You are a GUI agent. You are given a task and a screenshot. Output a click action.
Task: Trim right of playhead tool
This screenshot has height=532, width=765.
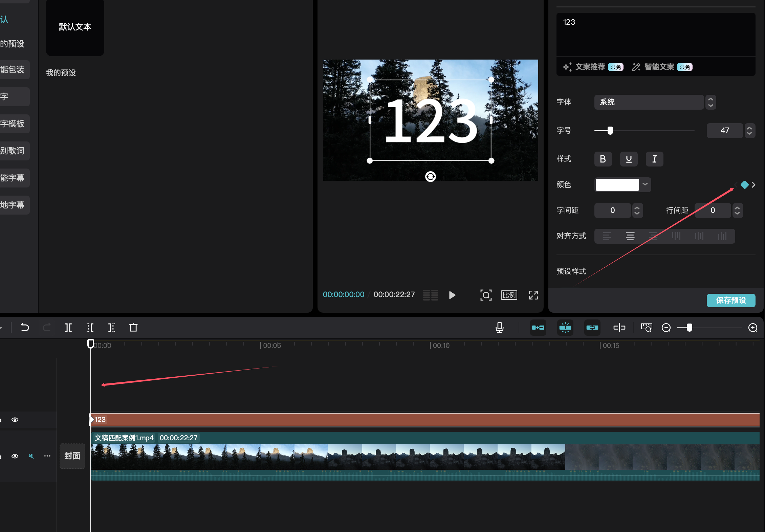point(112,328)
